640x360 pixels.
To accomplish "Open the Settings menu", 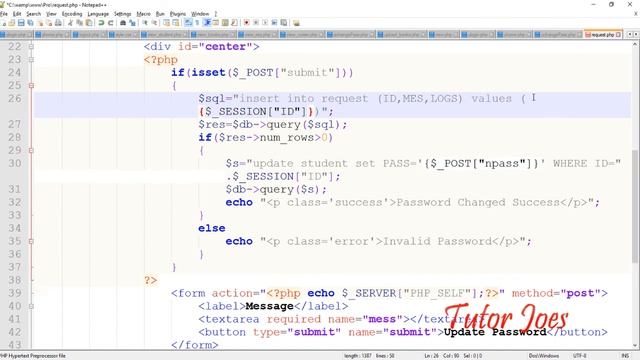I will pyautogui.click(x=122, y=14).
